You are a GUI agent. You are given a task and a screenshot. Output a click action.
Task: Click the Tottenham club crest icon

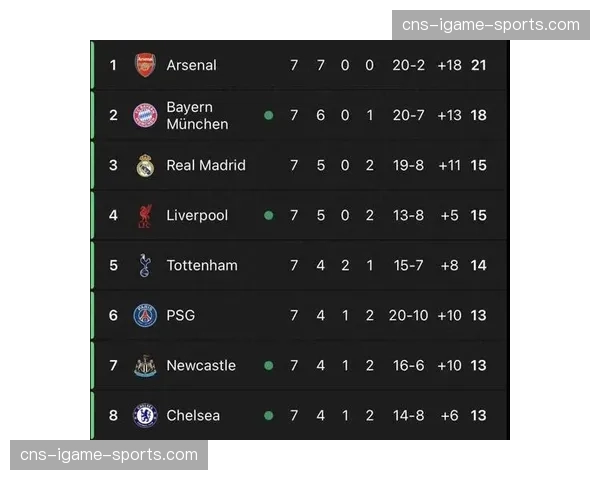tap(145, 265)
